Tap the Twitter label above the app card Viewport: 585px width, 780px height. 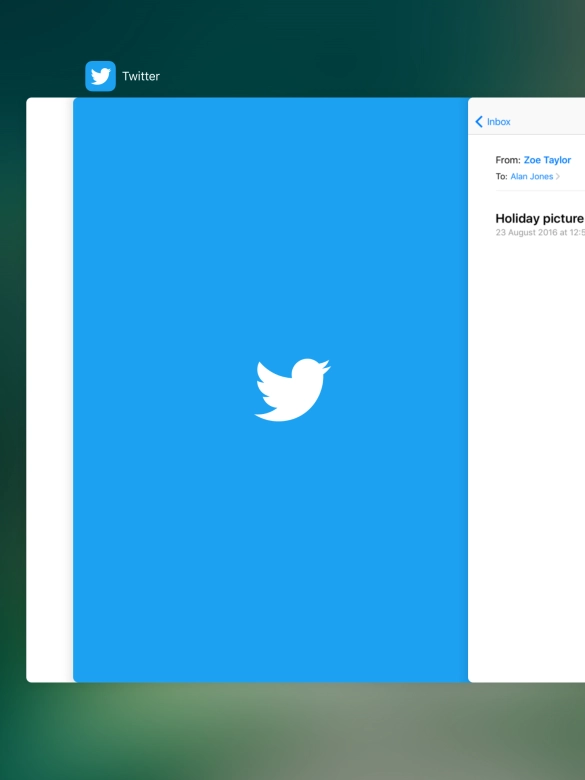[141, 76]
